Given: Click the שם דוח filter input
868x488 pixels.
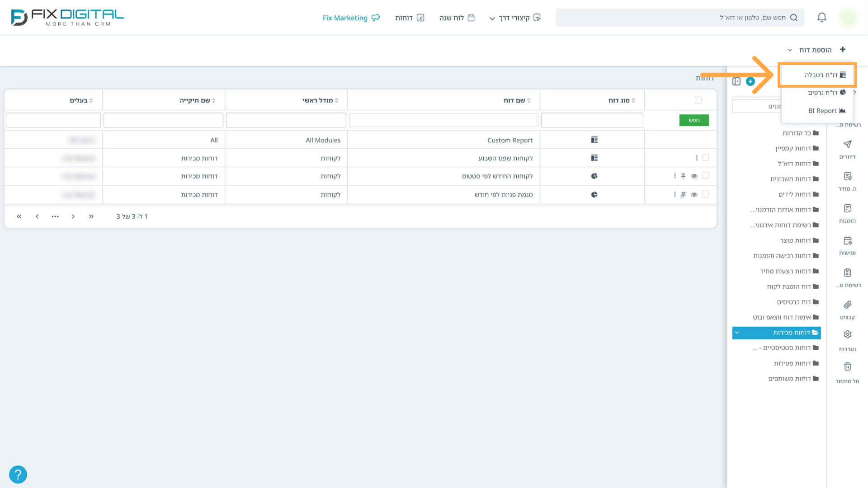Looking at the screenshot, I should [x=443, y=120].
